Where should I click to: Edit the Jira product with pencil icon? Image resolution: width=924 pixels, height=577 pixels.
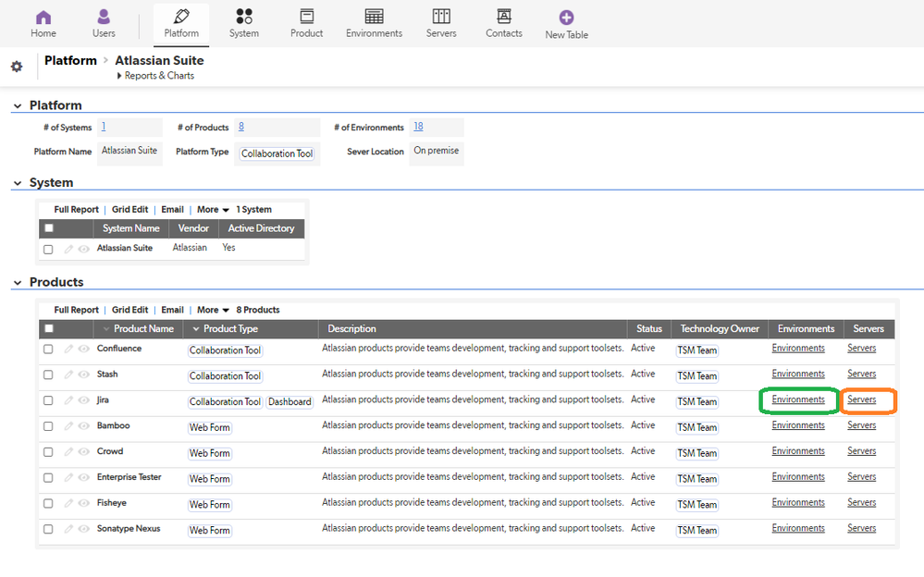tap(69, 400)
